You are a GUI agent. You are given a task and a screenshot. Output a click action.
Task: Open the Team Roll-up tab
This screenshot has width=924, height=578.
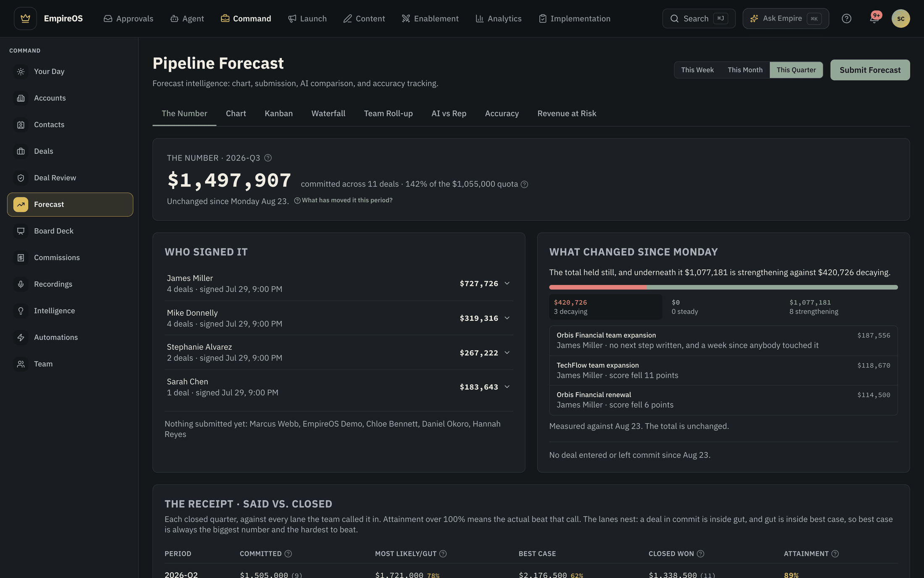pyautogui.click(x=388, y=113)
